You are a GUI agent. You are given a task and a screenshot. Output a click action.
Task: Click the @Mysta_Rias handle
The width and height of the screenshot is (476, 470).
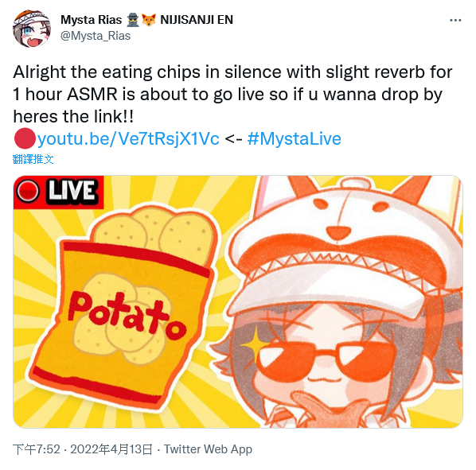tap(96, 36)
